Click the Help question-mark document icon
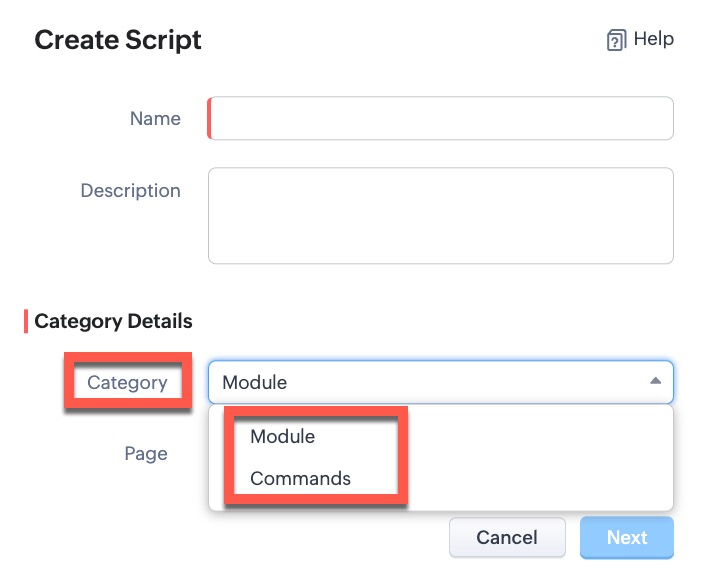Image resolution: width=702 pixels, height=580 pixels. click(x=616, y=40)
